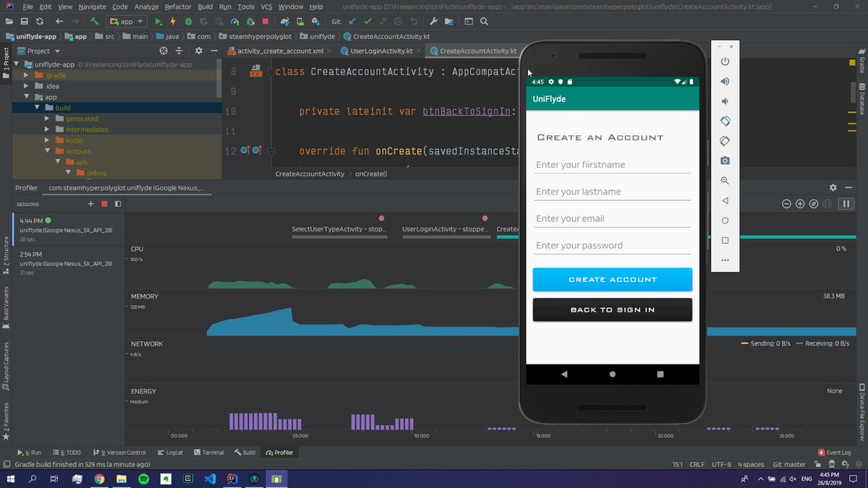Collapse the build folder in Project tree
The image size is (868, 488).
point(37,107)
